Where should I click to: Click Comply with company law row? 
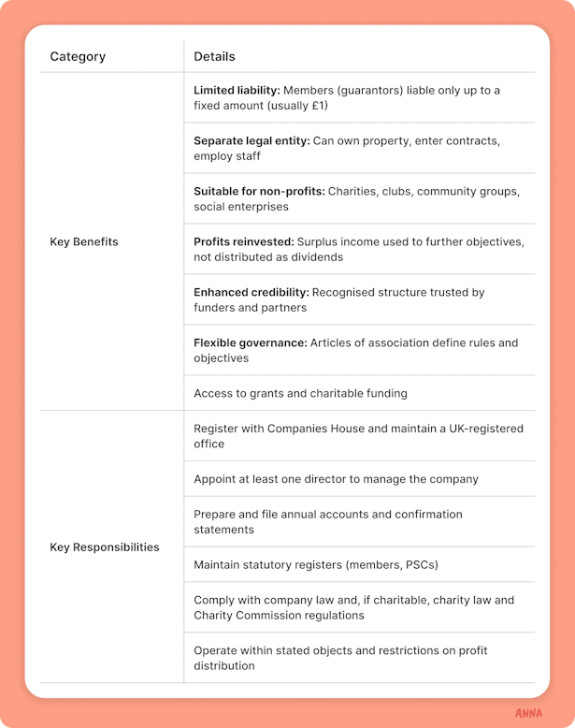pyautogui.click(x=359, y=607)
